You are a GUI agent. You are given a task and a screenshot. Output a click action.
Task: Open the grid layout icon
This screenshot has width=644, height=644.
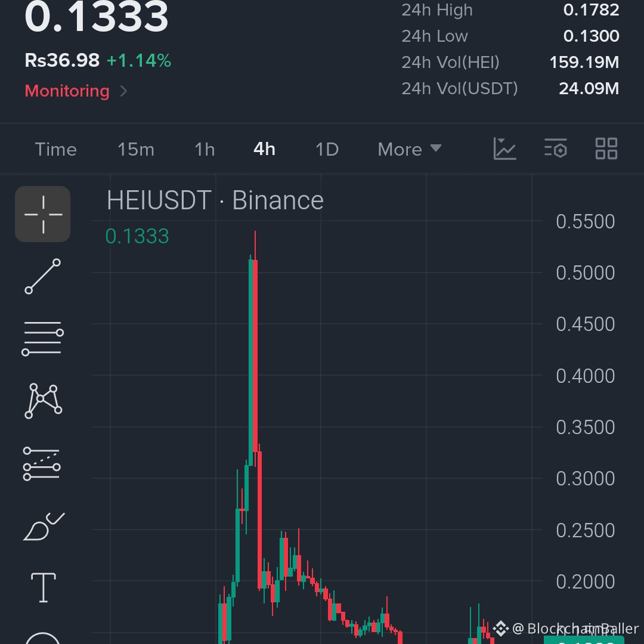coord(606,148)
